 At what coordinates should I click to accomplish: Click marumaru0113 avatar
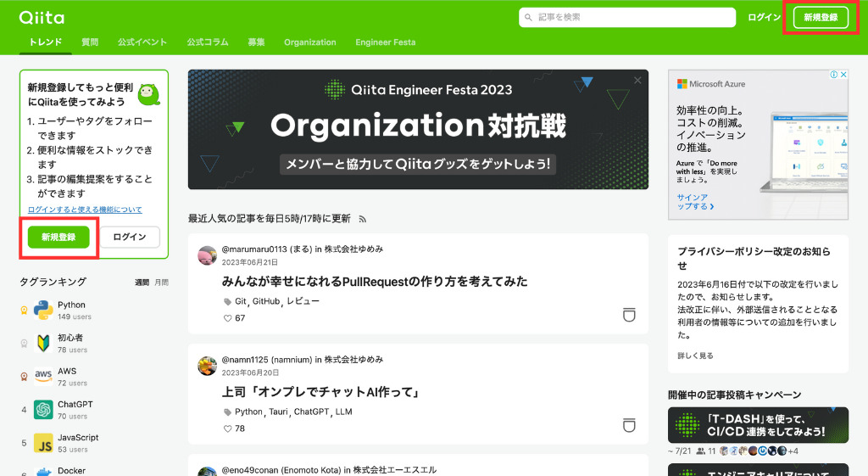click(208, 255)
